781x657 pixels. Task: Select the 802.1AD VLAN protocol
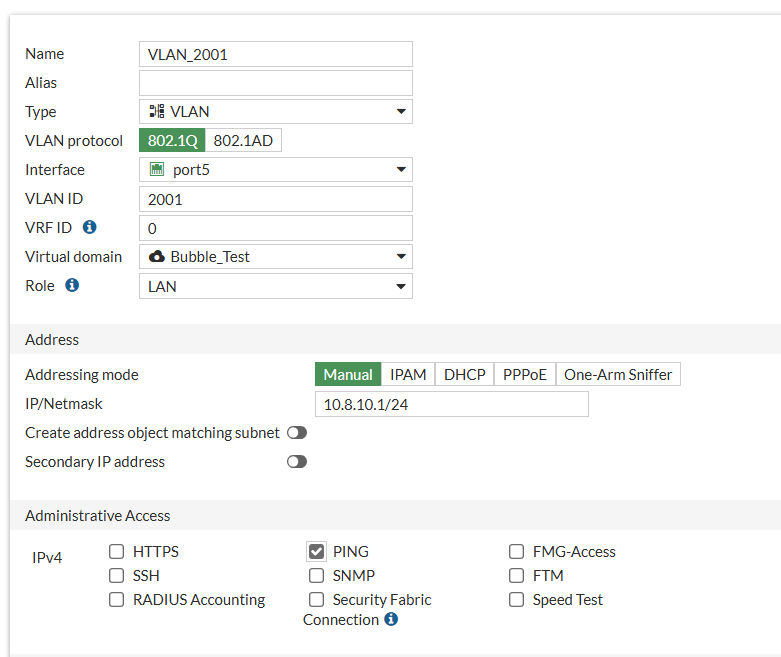243,141
